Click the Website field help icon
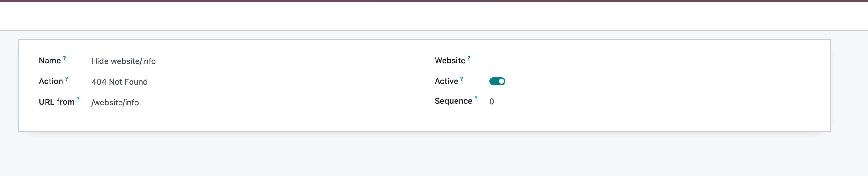Image resolution: width=868 pixels, height=176 pixels. 469,58
